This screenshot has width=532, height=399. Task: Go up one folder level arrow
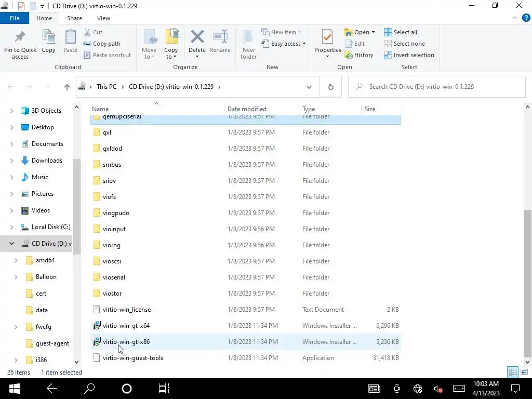(67, 87)
